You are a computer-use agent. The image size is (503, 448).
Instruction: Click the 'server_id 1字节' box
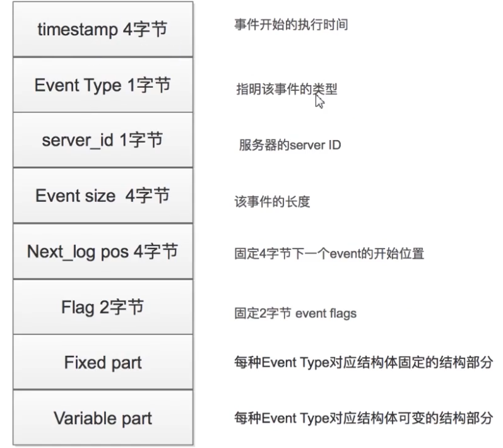[x=103, y=140]
